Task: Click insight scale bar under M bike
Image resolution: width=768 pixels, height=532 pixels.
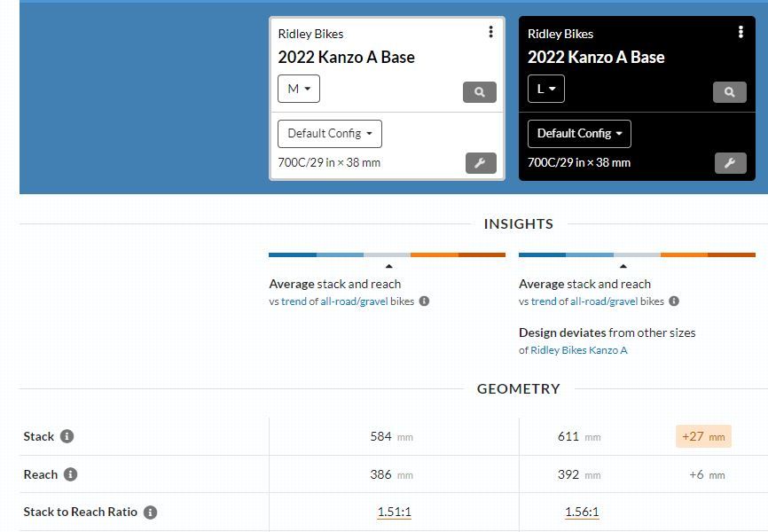Action: 387,255
